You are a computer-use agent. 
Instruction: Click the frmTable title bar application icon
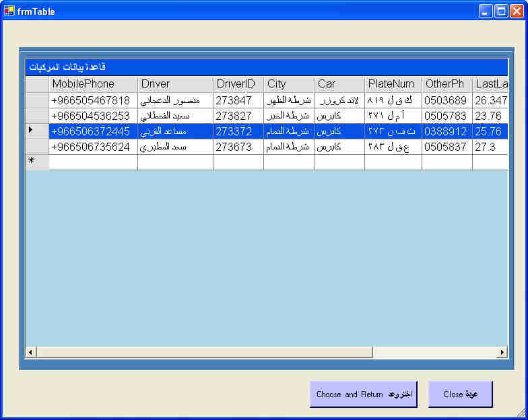click(x=9, y=11)
